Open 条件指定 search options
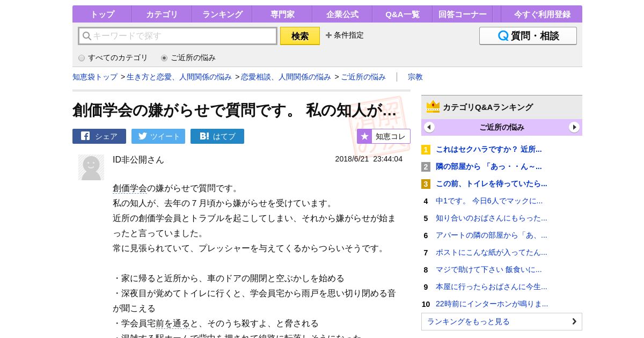The image size is (644, 338). [x=345, y=35]
